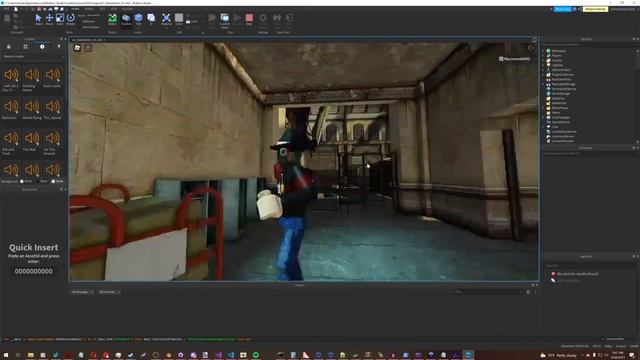Set Toolbox background to None
The width and height of the screenshot is (640, 360).
57,181
